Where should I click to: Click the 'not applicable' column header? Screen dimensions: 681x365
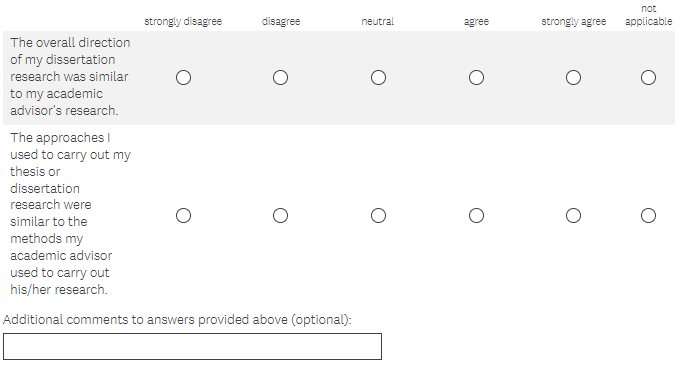click(648, 15)
